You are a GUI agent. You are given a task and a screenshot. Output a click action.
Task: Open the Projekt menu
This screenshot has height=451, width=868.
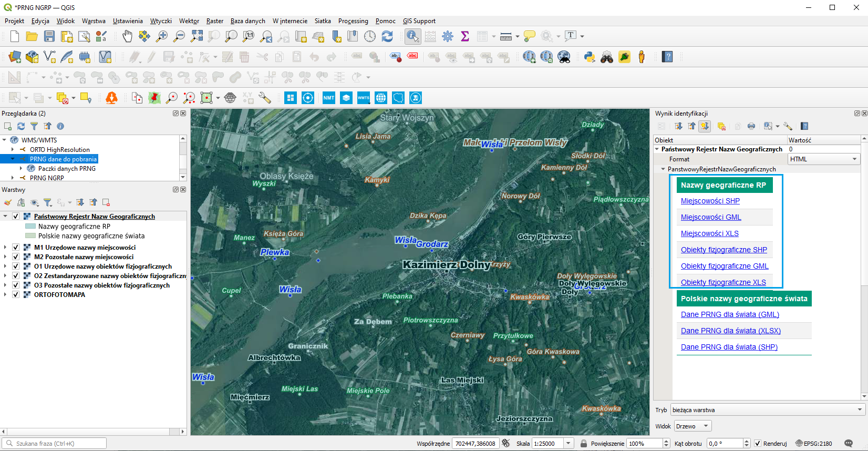pyautogui.click(x=14, y=21)
